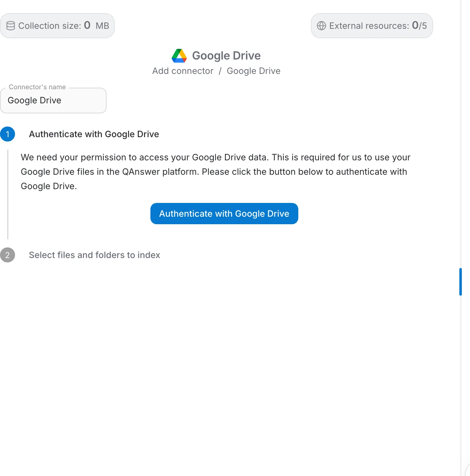Open the Add connector breadcrumb link
Screen dimensions: 470x476
click(183, 71)
